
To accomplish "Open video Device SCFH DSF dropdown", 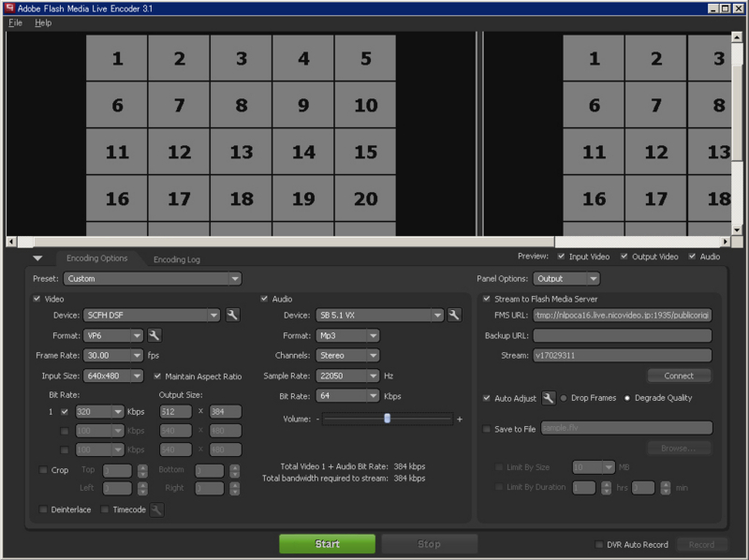I will coord(152,315).
